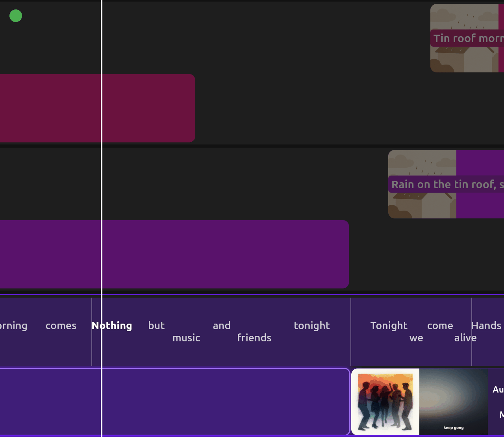Click the capitalized lyric 'Tonight'
The image size is (504, 437).
(x=389, y=326)
